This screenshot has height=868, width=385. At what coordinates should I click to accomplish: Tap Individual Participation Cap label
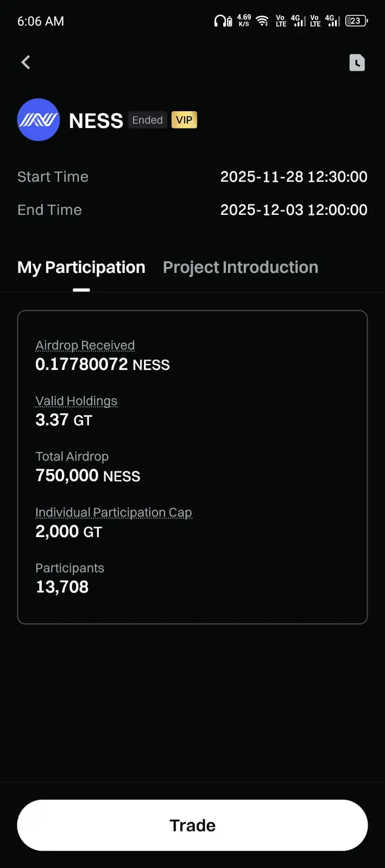[x=113, y=513]
